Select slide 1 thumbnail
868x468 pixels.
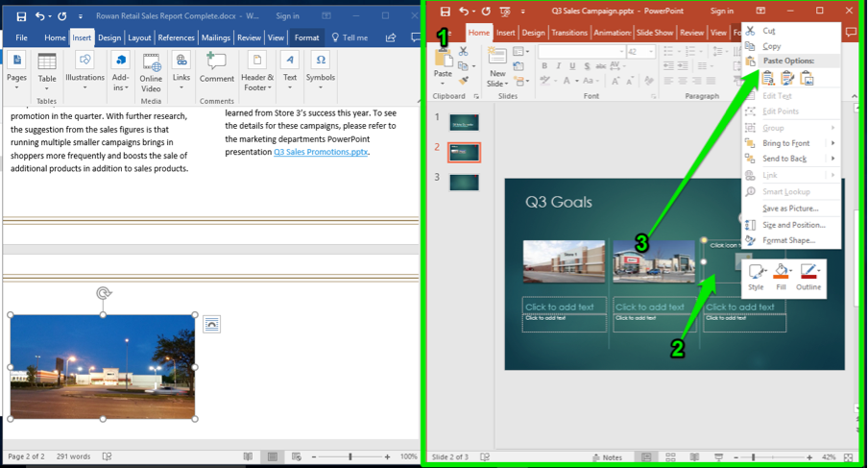[464, 122]
